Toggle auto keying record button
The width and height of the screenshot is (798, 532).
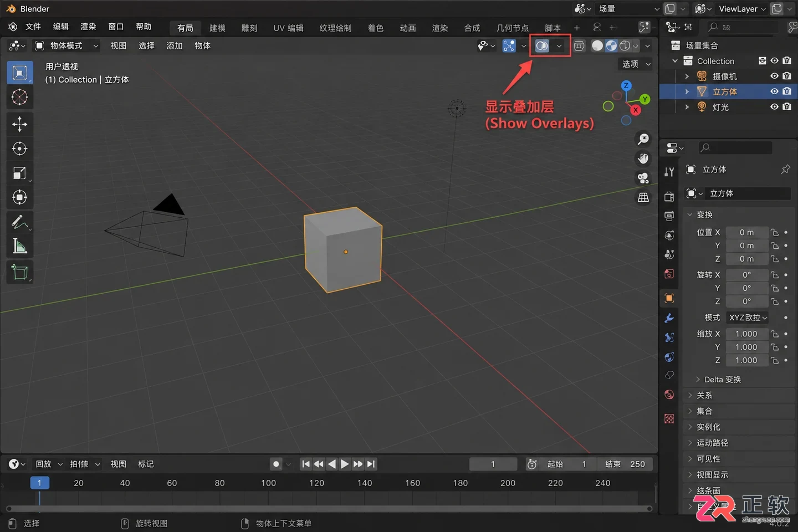pos(276,464)
